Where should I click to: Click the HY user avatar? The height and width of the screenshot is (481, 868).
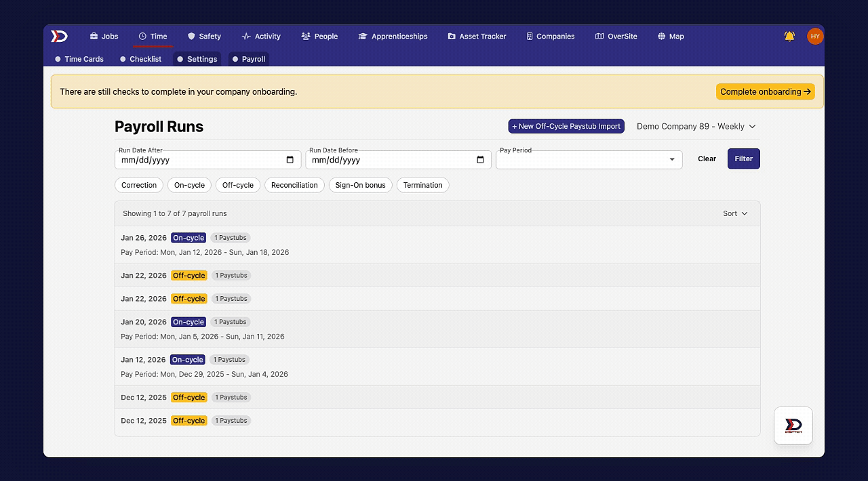coord(815,36)
